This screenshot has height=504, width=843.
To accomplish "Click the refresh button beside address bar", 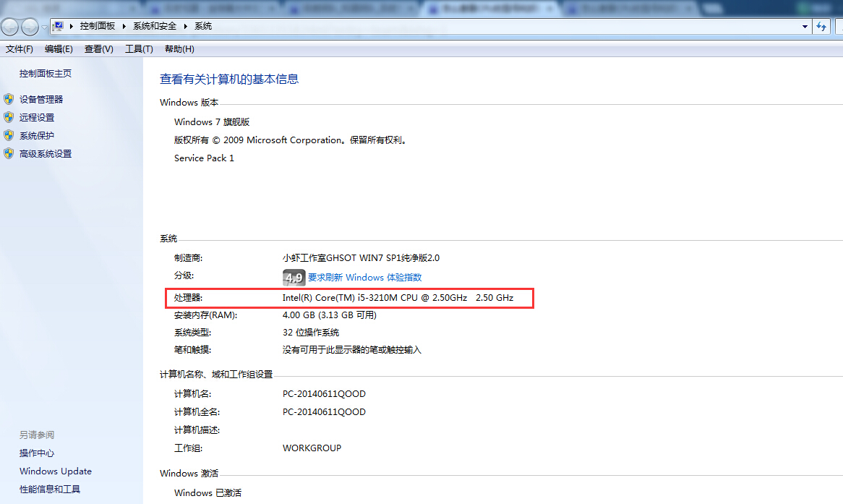I will coord(821,26).
